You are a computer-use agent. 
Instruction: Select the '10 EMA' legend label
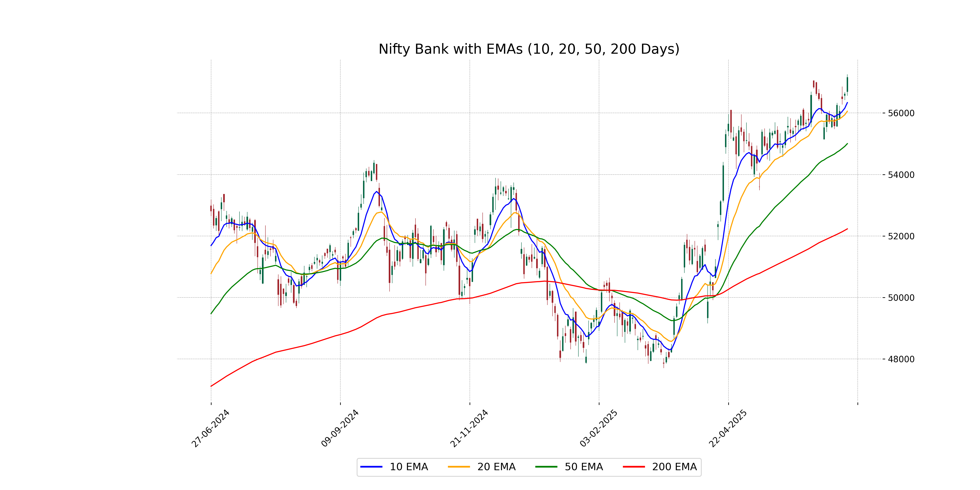click(409, 467)
